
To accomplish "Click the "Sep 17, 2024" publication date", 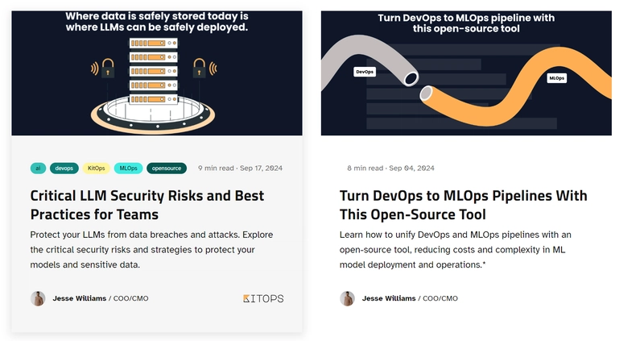I will coord(261,168).
